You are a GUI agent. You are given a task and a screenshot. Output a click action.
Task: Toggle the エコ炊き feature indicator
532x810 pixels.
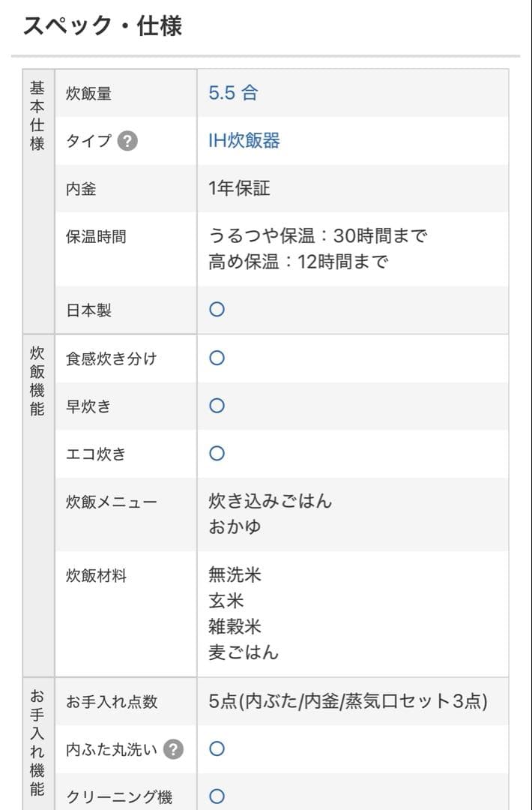pos(216,454)
